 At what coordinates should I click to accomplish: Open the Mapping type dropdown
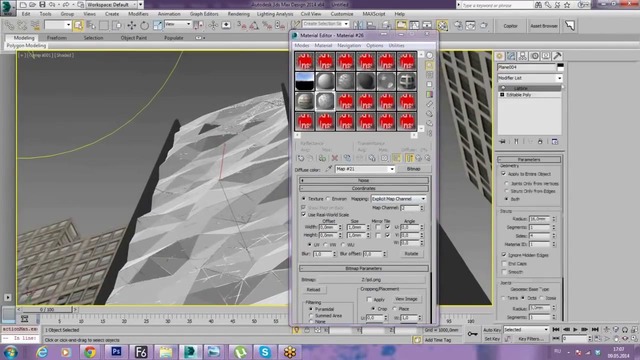398,199
